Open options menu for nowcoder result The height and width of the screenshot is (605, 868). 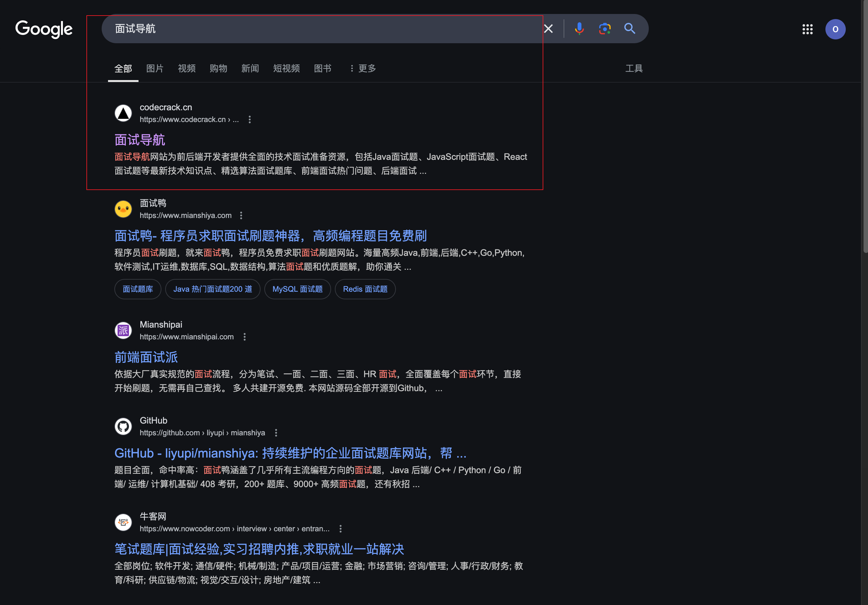(341, 529)
